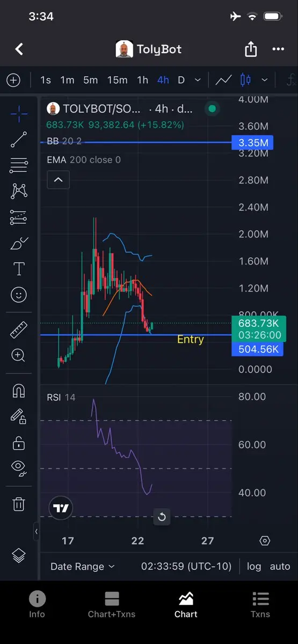Click the 02:33:59 (UTC-10) timezone
298x644 pixels.
point(186,566)
